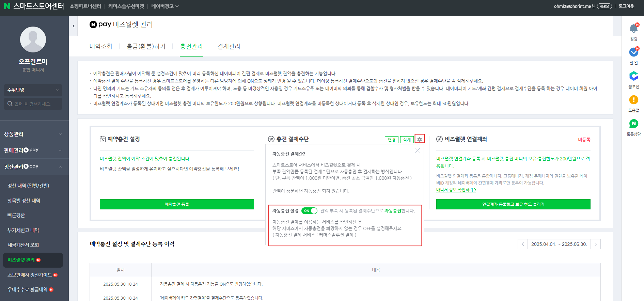Image resolution: width=644 pixels, height=301 pixels.
Task: Click the link icon beside 비즈월렛 연결계좌
Action: click(439, 139)
